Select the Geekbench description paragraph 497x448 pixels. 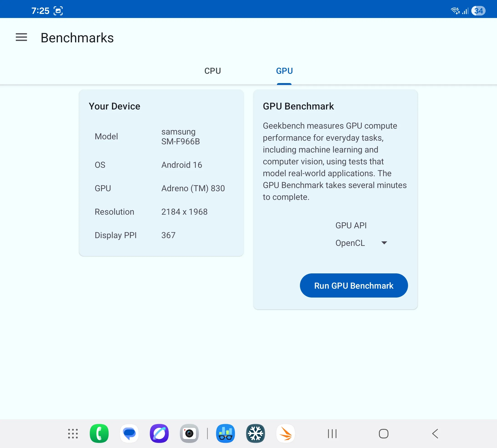point(335,161)
